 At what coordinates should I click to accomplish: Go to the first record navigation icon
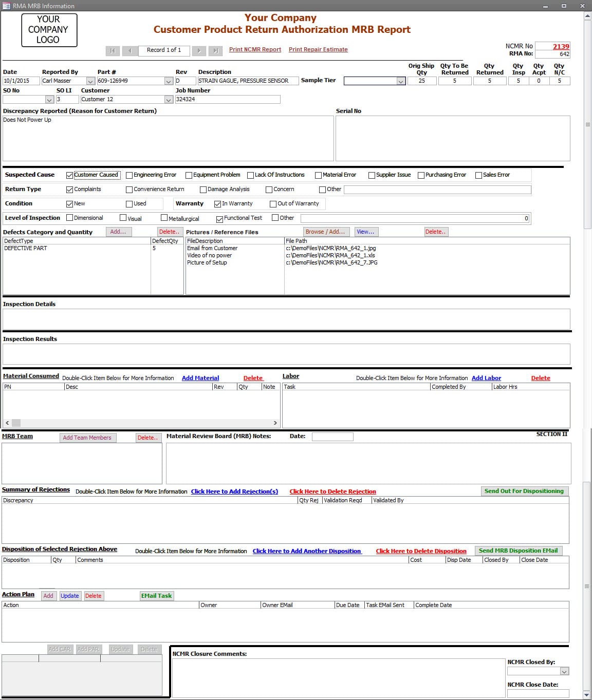coord(113,50)
